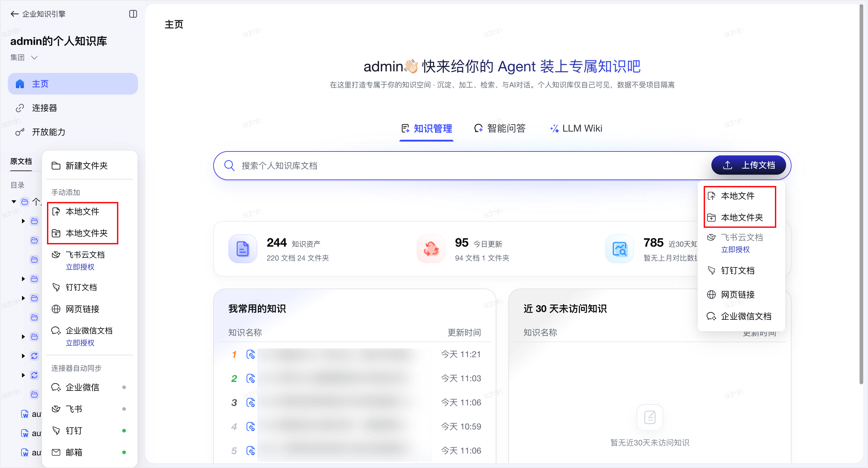
Task: Click the magnifier search icon
Action: 229,165
